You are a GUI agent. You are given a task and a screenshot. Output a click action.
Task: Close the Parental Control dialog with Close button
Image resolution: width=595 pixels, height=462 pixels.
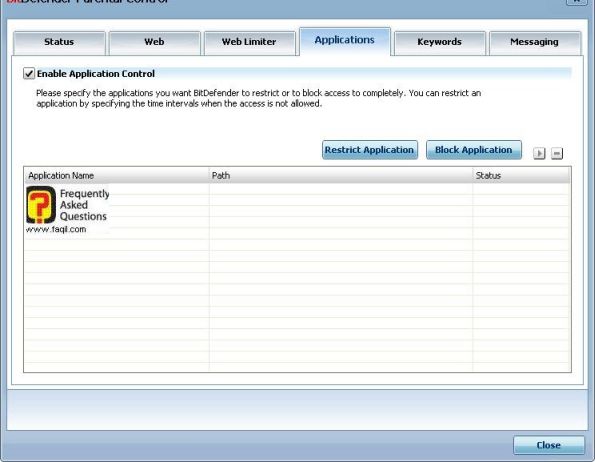click(x=549, y=445)
